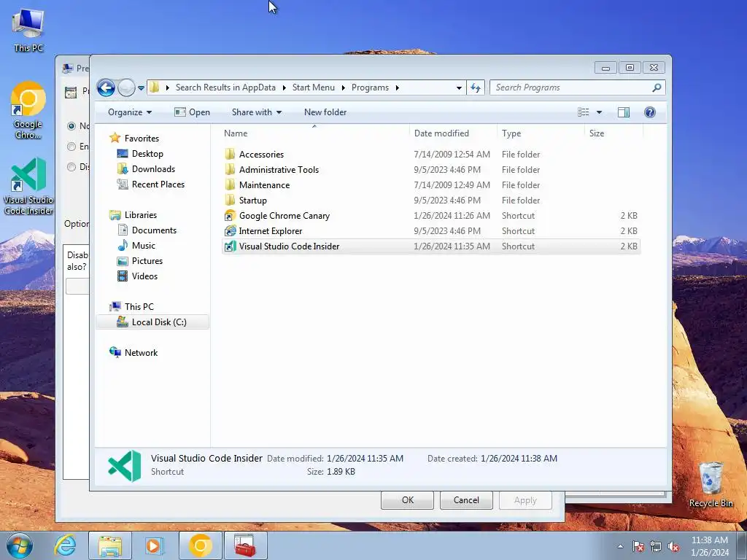
Task: Select the Google Chrome Canary shortcut
Action: click(430, 216)
